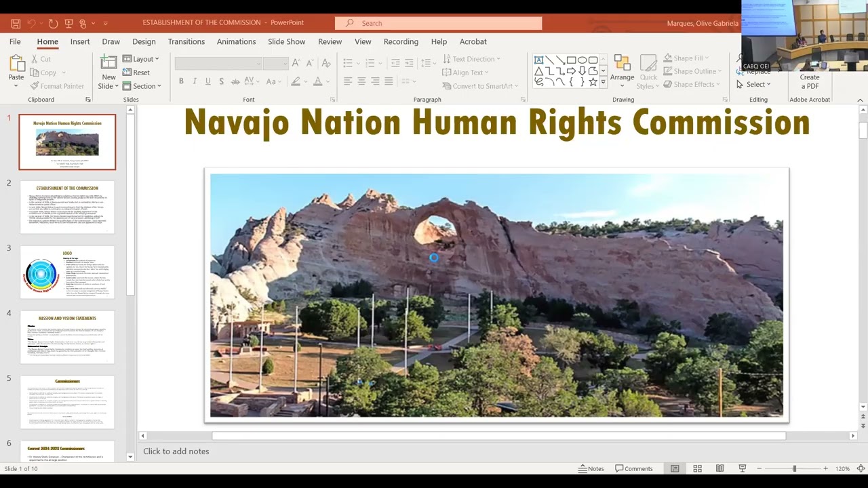Select the Text Box shape in shapes gallery

tap(538, 60)
